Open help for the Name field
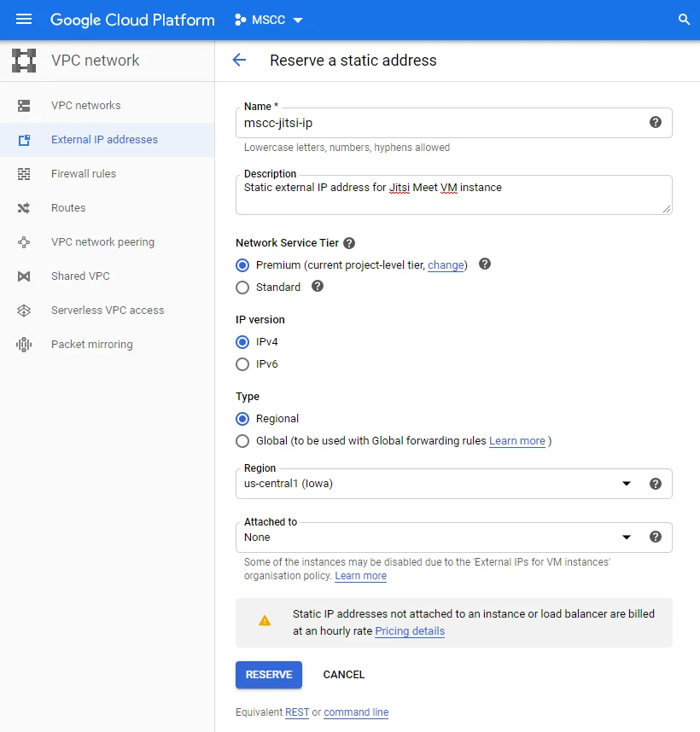This screenshot has height=732, width=700. pyautogui.click(x=655, y=122)
